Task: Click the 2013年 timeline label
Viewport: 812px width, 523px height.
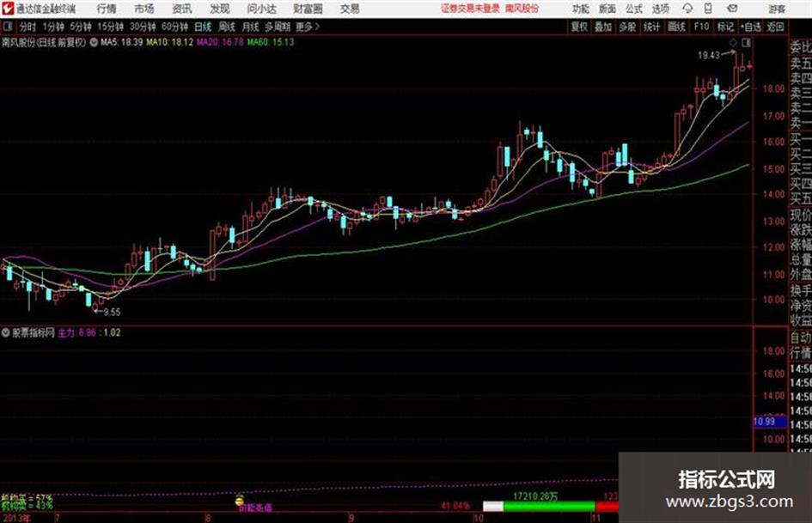Action: click(15, 518)
